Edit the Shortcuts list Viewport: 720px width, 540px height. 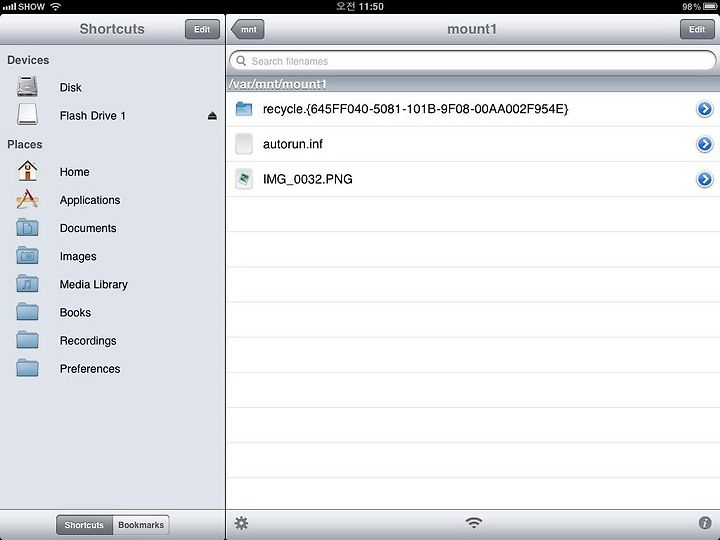pos(202,29)
